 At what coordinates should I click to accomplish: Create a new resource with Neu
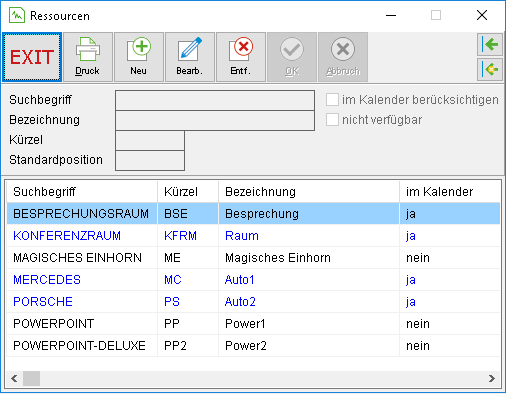139,57
